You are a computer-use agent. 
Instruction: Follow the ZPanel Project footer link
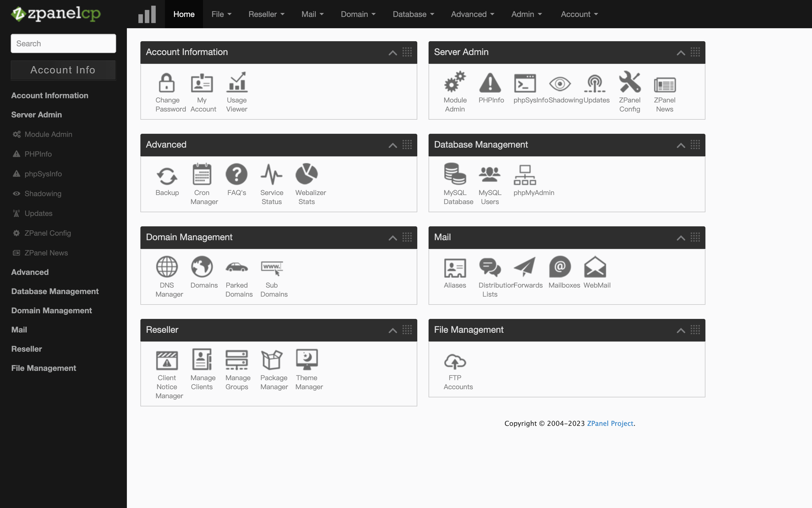(610, 423)
